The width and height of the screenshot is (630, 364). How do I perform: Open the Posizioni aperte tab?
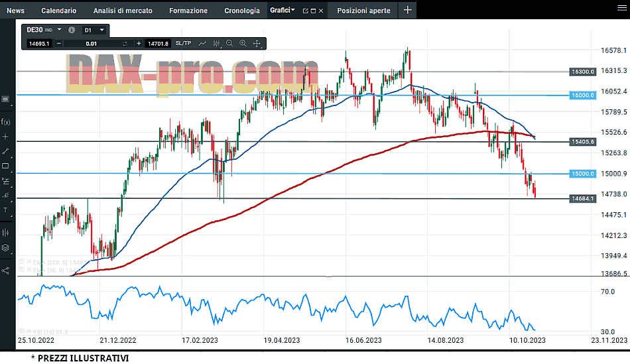pyautogui.click(x=363, y=11)
